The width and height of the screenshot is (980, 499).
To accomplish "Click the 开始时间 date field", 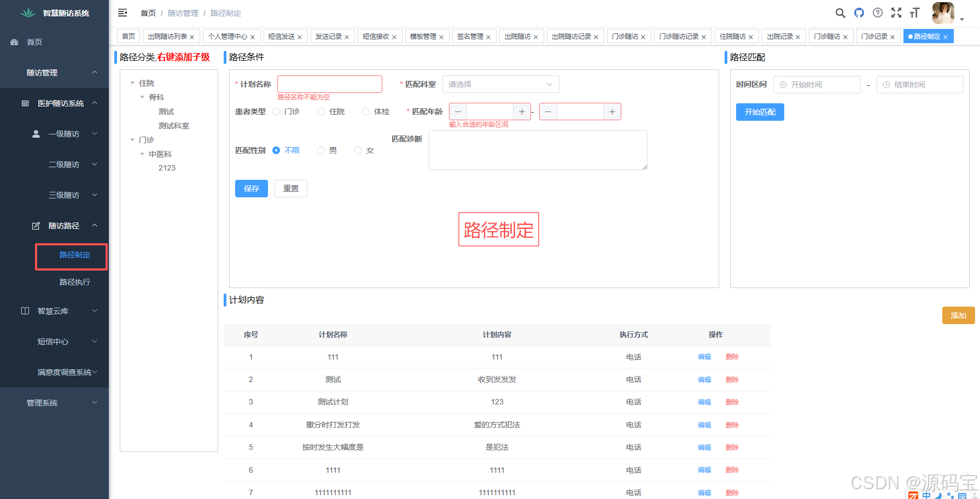I will point(817,85).
